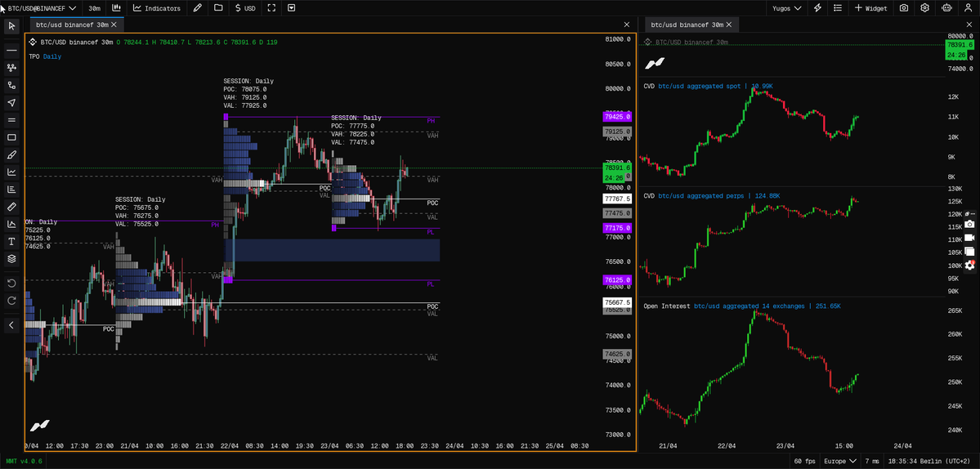Screen dimensions: 980x469
Task: Select the text annotation tool
Action: (11, 241)
